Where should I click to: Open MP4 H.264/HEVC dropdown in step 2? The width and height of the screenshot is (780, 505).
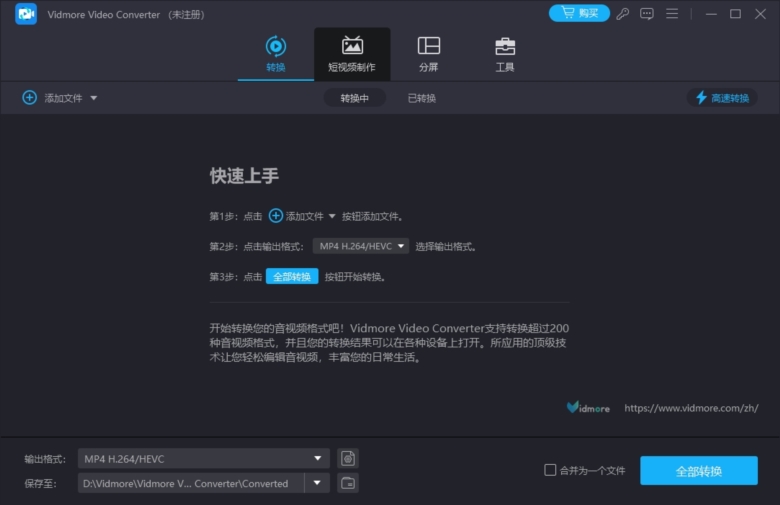[361, 246]
